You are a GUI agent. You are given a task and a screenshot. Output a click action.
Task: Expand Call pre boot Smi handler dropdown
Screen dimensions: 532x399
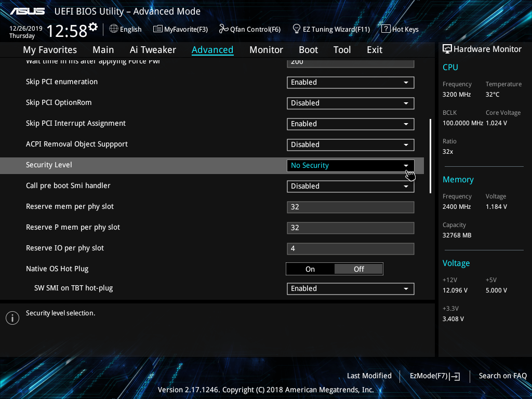[351, 187]
